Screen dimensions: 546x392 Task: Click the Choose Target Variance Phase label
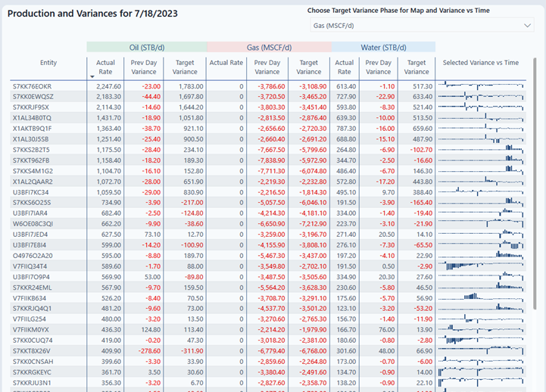pos(398,11)
